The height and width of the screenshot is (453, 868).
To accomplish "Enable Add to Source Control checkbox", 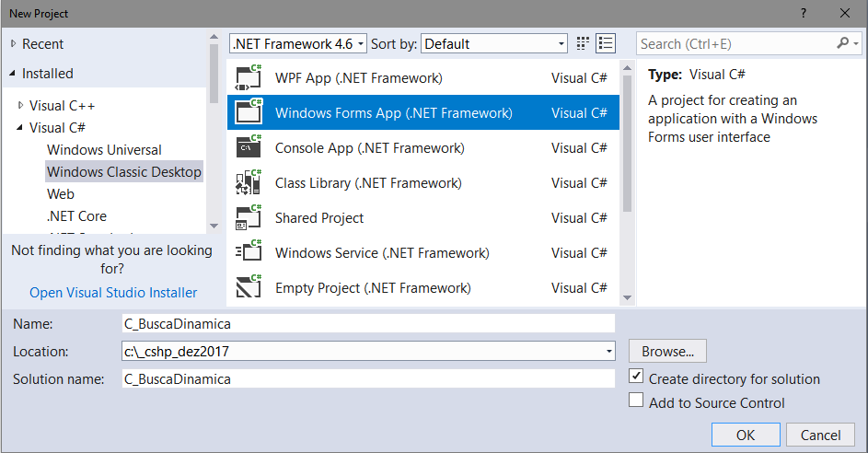I will (636, 400).
